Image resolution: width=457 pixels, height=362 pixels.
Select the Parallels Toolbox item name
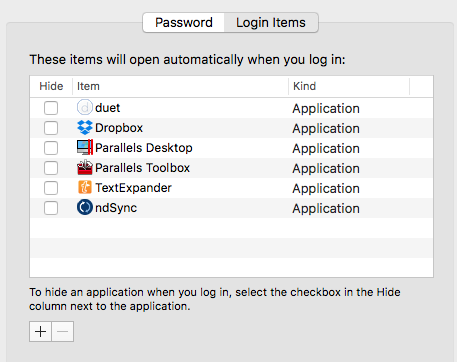point(142,168)
